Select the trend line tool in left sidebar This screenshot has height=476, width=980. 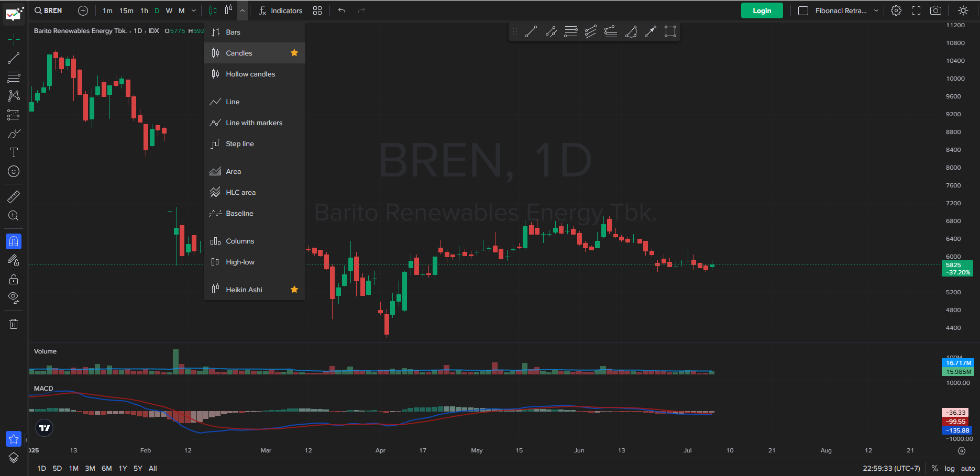point(14,58)
